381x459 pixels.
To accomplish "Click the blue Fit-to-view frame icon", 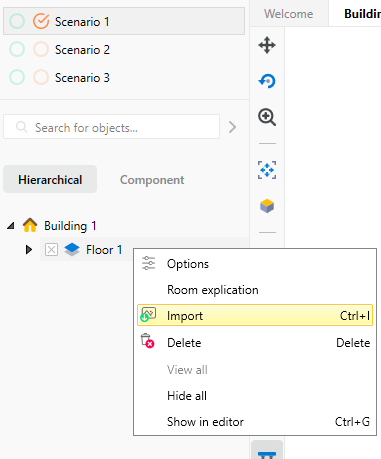I will pos(267,170).
